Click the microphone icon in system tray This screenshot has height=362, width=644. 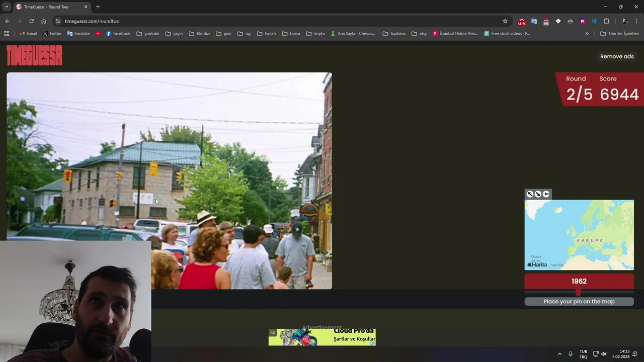click(570, 354)
